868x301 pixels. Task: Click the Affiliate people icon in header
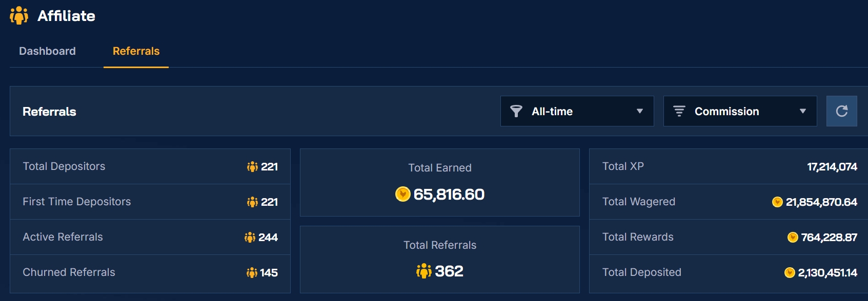pyautogui.click(x=19, y=15)
